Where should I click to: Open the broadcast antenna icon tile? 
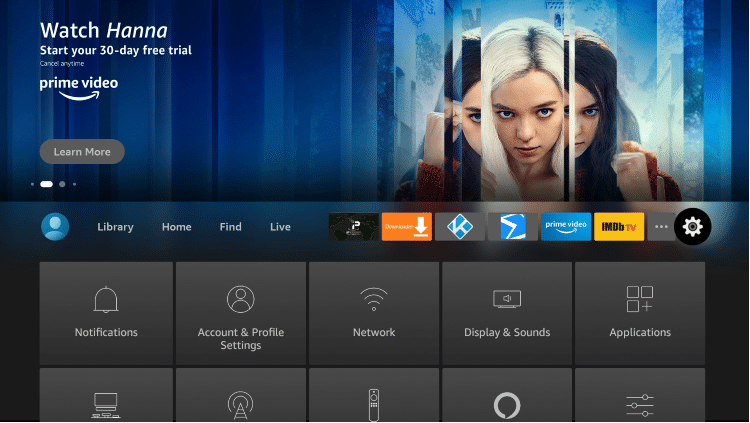[x=241, y=395]
